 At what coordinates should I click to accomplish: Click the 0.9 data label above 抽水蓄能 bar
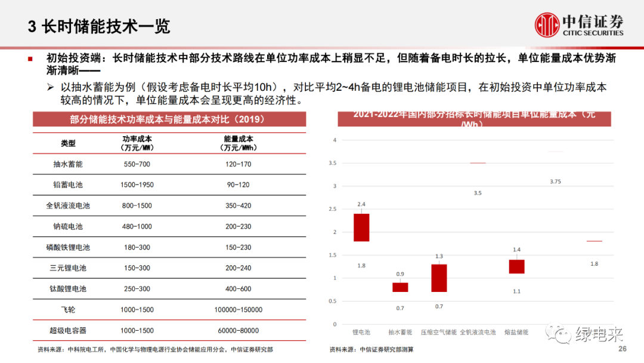[400, 274]
